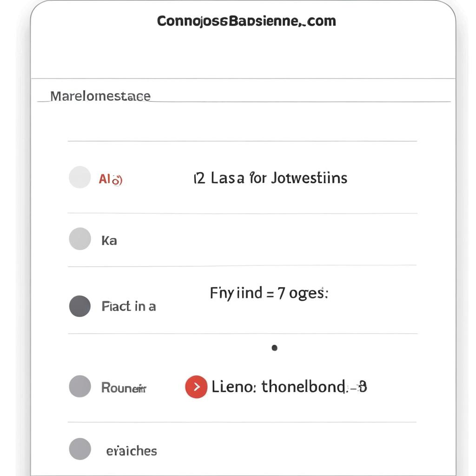The width and height of the screenshot is (476, 476).
Task: Click the Fny iind = 7 oges text
Action: tap(269, 294)
